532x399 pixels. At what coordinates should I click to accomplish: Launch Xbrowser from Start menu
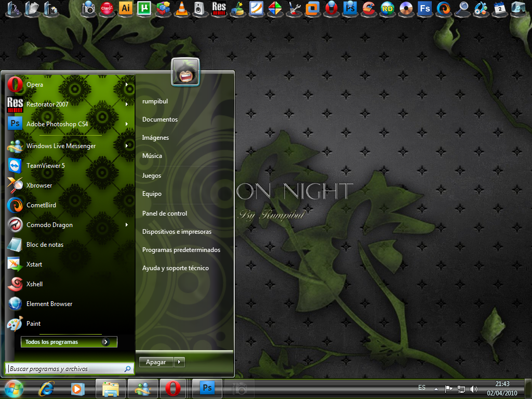click(70, 185)
